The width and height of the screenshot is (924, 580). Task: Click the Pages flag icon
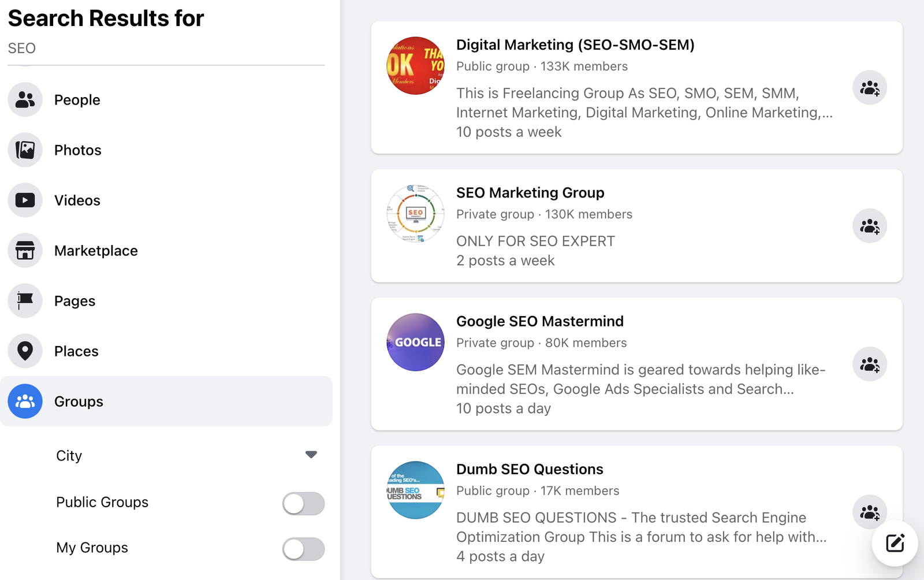25,300
